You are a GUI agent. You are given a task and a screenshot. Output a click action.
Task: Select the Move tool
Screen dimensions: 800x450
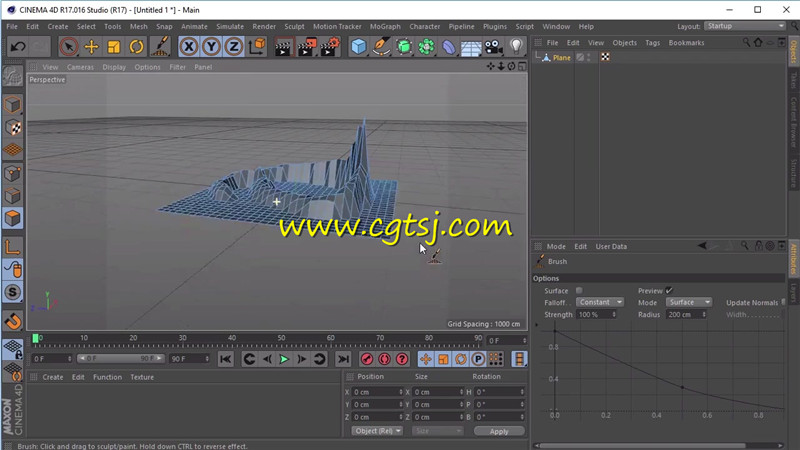coord(91,47)
